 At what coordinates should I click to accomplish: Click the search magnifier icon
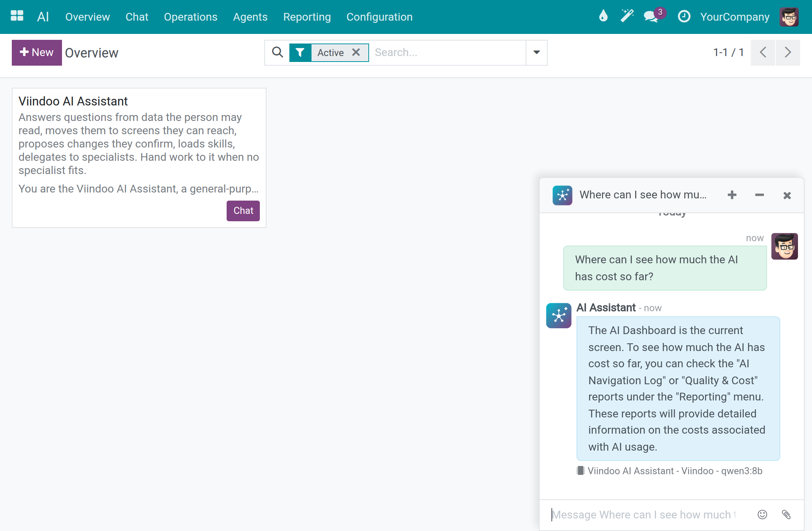click(x=278, y=52)
